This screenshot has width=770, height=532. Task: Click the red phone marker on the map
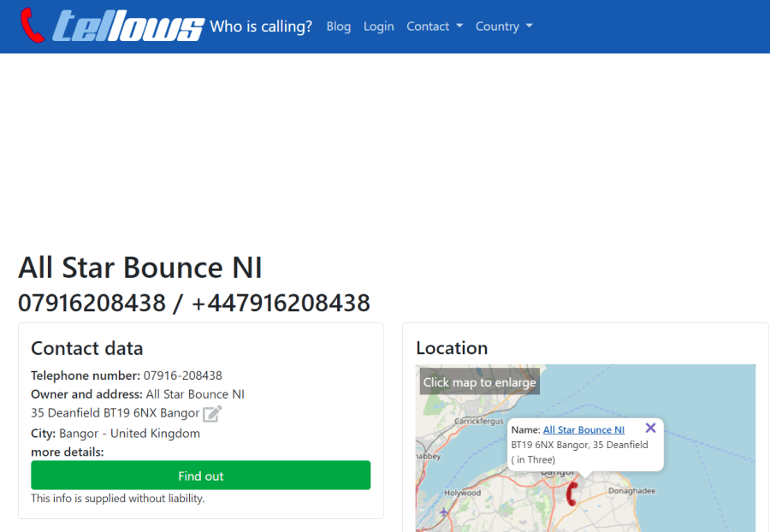tap(572, 493)
